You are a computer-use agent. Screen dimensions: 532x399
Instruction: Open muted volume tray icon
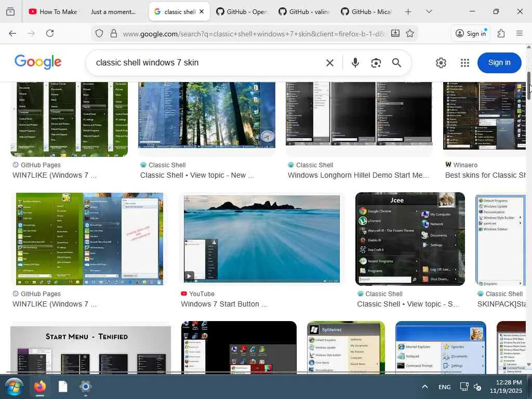(x=477, y=387)
